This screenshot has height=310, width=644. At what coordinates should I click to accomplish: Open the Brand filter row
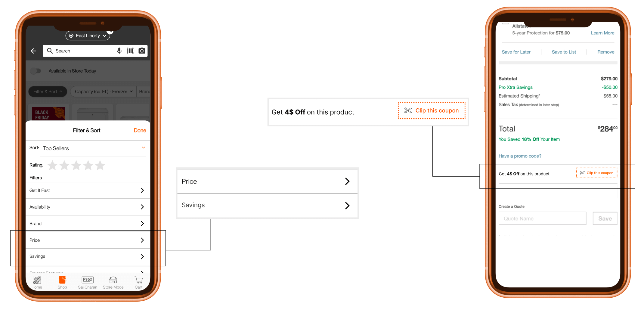(88, 223)
